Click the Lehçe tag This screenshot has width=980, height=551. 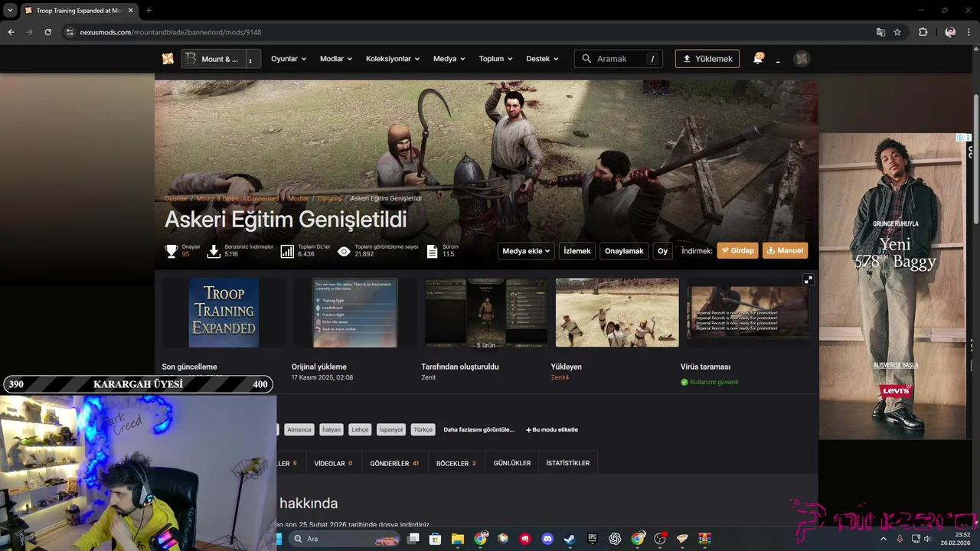coord(360,429)
